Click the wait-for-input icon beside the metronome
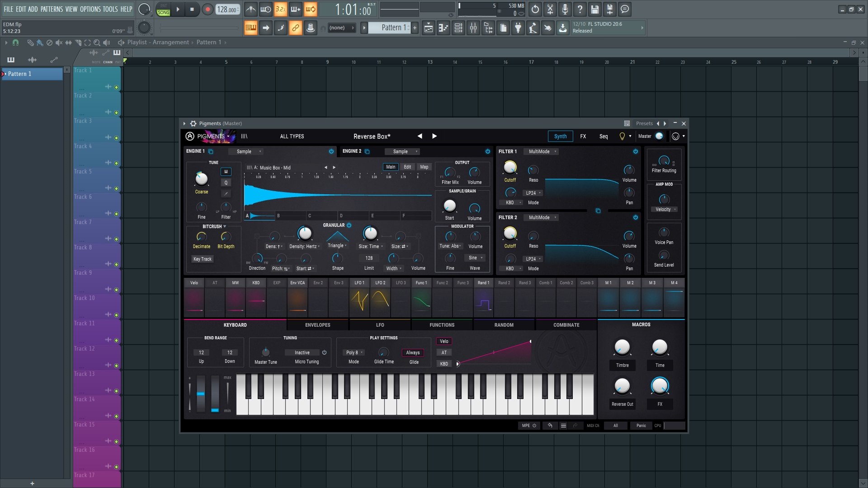Viewport: 868px width, 488px height. 266,9
